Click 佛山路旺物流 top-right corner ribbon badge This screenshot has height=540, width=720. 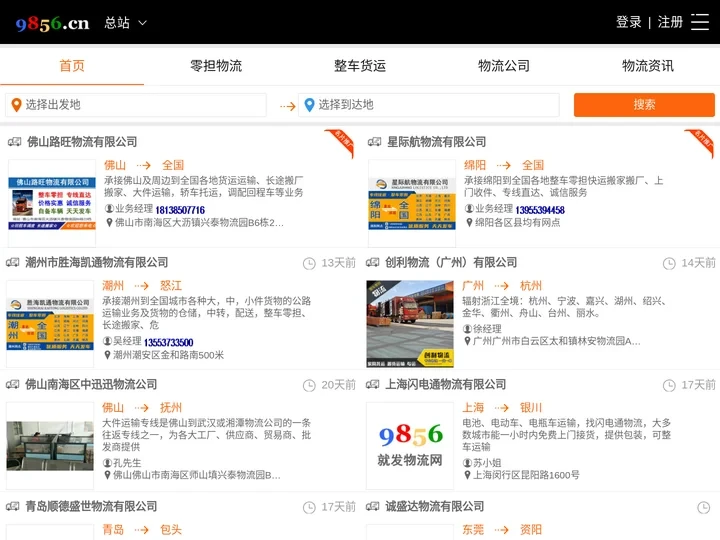(341, 143)
